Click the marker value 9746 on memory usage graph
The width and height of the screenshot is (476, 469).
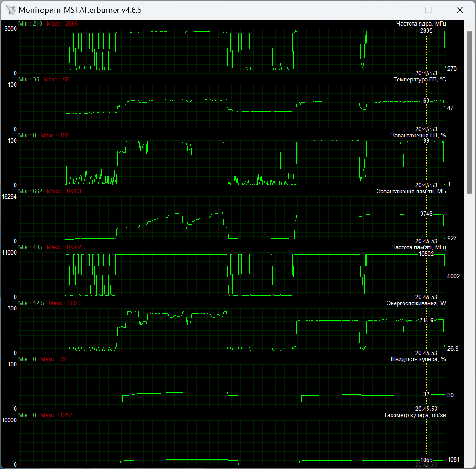click(x=426, y=214)
